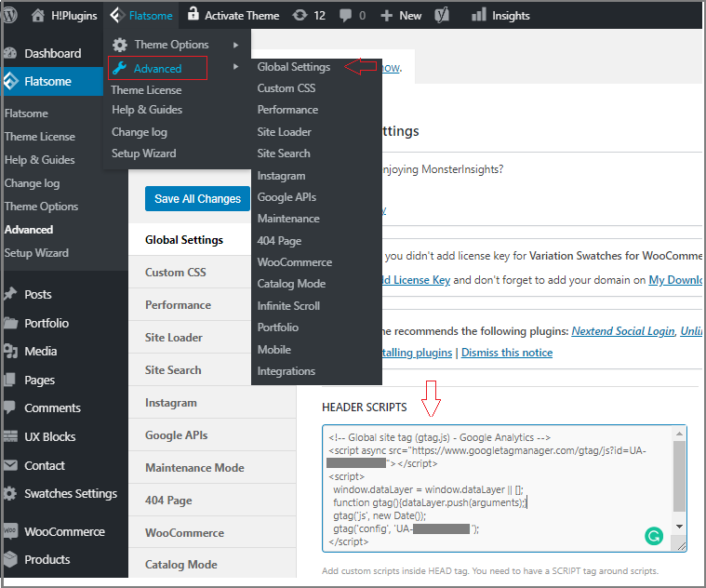The height and width of the screenshot is (588, 706).
Task: Click the plus New icon
Action: pos(386,16)
